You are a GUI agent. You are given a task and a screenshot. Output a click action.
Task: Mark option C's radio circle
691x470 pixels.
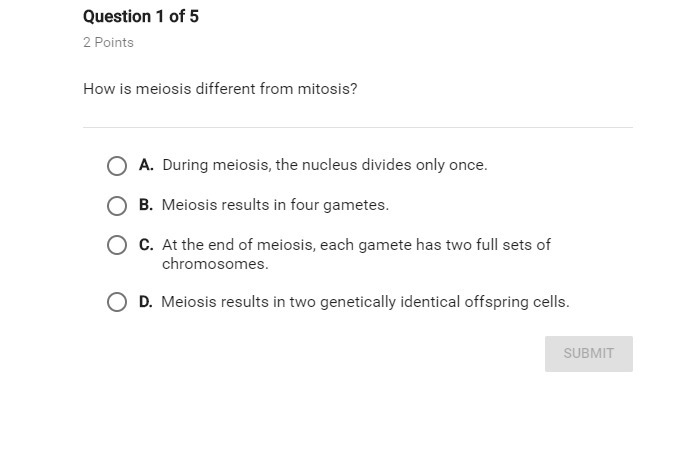(x=117, y=245)
